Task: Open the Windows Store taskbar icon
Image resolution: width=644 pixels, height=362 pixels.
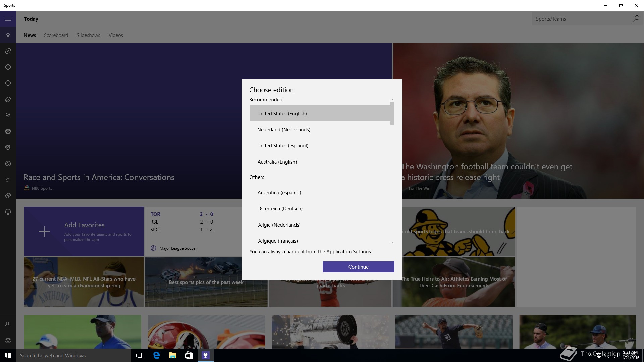Action: click(x=189, y=355)
